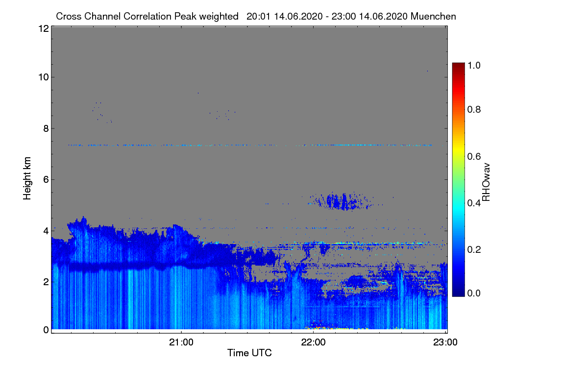Click the height axis label 8
The image size is (588, 392).
[45, 128]
